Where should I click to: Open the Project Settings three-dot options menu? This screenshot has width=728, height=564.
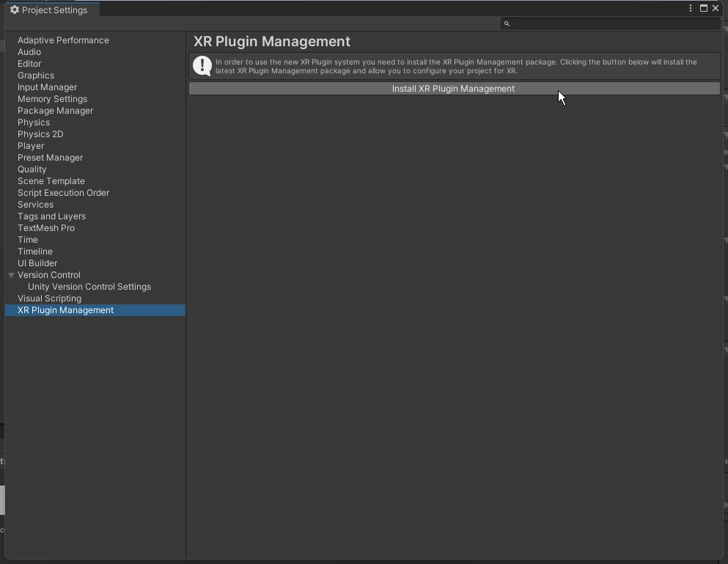(691, 8)
